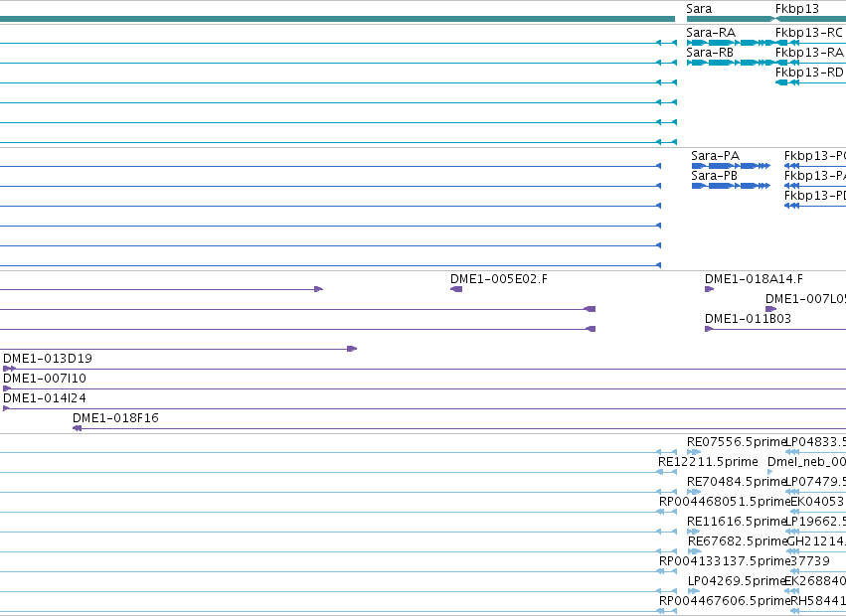Select the LP04269.5prime EST label
Image resolution: width=846 pixels, height=616 pixels.
point(736,581)
